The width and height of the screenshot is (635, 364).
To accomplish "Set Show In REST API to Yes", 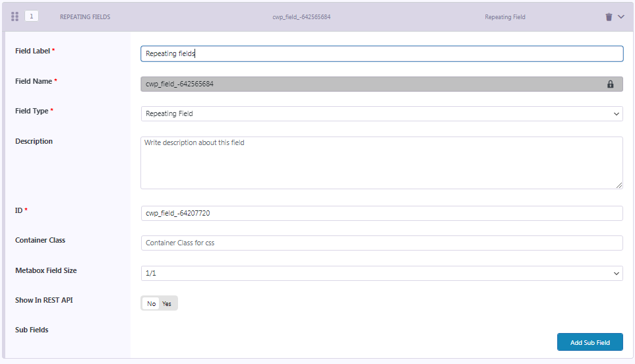I will pyautogui.click(x=167, y=303).
